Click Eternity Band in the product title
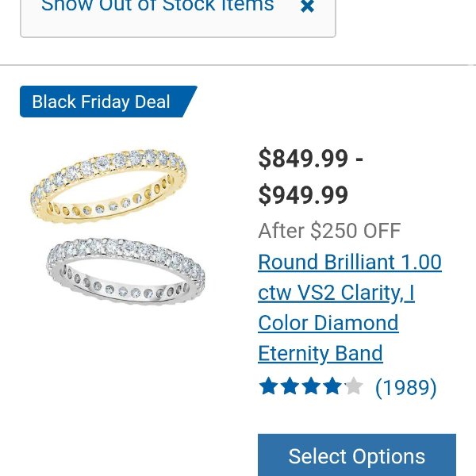The height and width of the screenshot is (476, 476). (321, 353)
